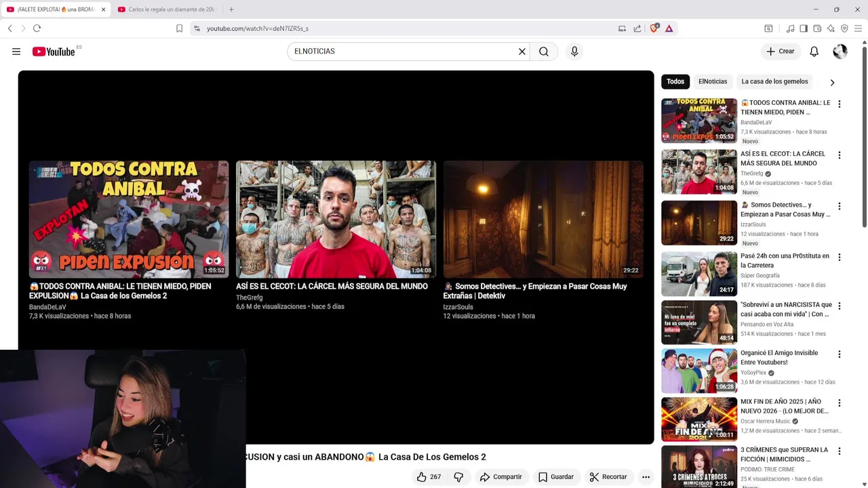This screenshot has height=488, width=868.
Task: Switch to the Carlos le regala tab
Action: click(166, 9)
